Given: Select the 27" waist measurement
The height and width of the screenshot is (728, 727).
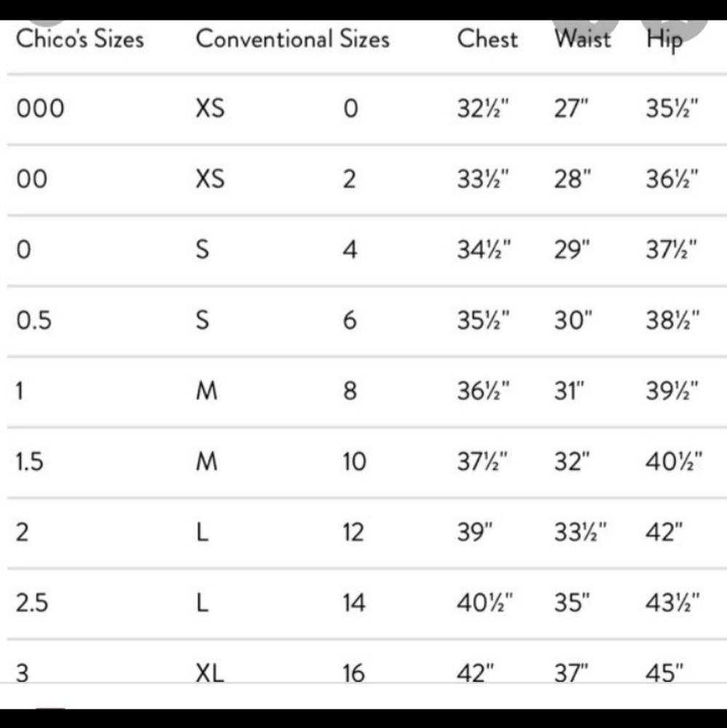Looking at the screenshot, I should (571, 109).
